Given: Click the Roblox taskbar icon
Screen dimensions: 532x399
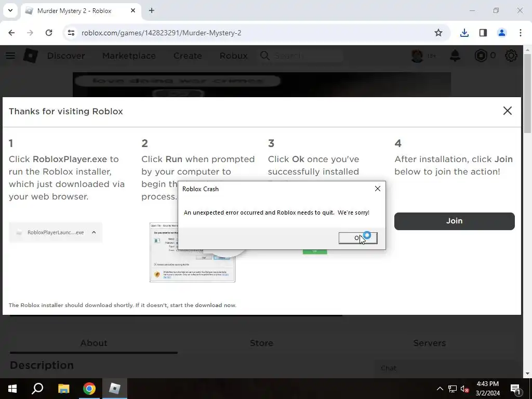Looking at the screenshot, I should click(115, 389).
